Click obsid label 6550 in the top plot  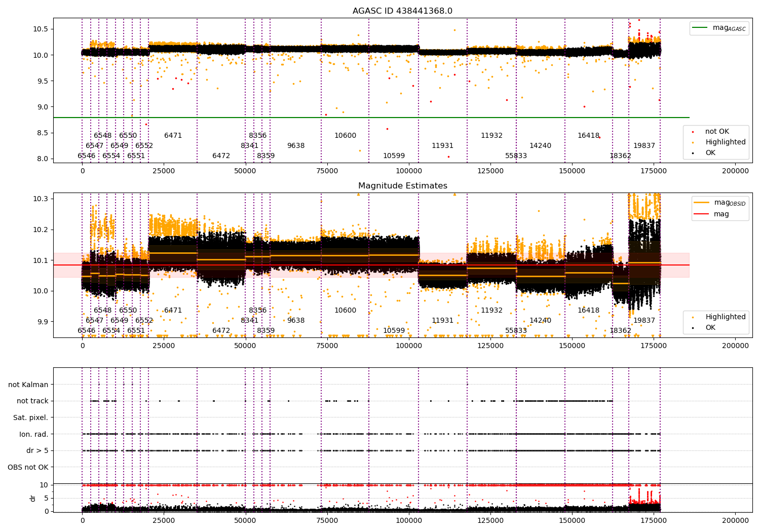pos(128,135)
